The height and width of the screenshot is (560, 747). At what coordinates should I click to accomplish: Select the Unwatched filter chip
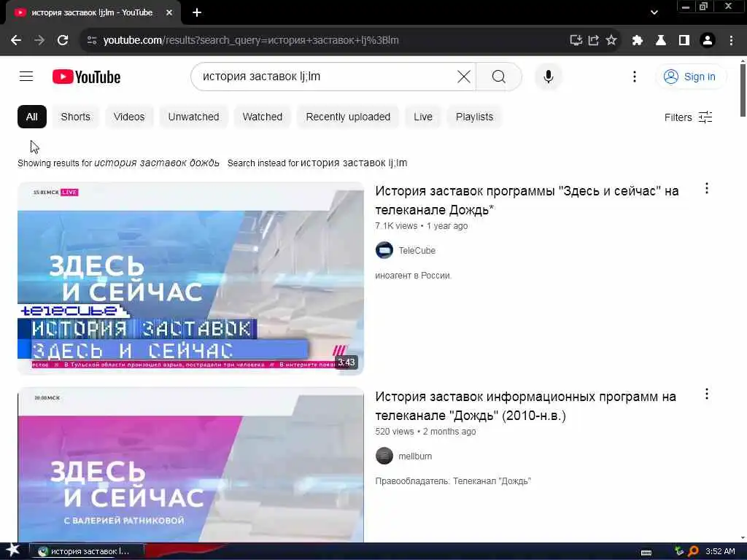pyautogui.click(x=193, y=117)
